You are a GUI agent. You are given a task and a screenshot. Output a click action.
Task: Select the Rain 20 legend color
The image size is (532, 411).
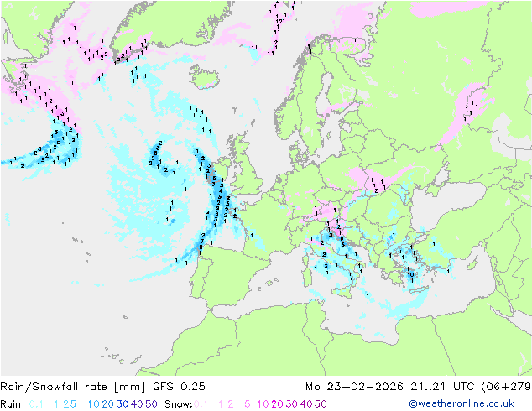[x=107, y=404]
